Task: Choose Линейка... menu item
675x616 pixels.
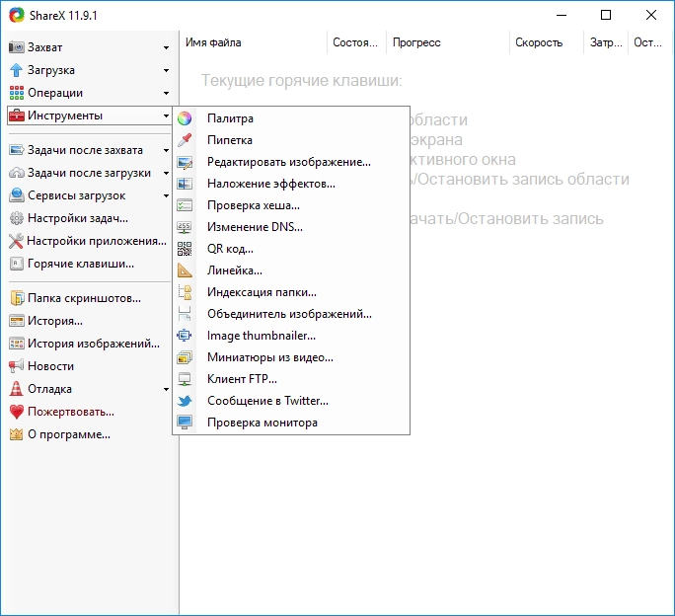Action: coord(291,270)
